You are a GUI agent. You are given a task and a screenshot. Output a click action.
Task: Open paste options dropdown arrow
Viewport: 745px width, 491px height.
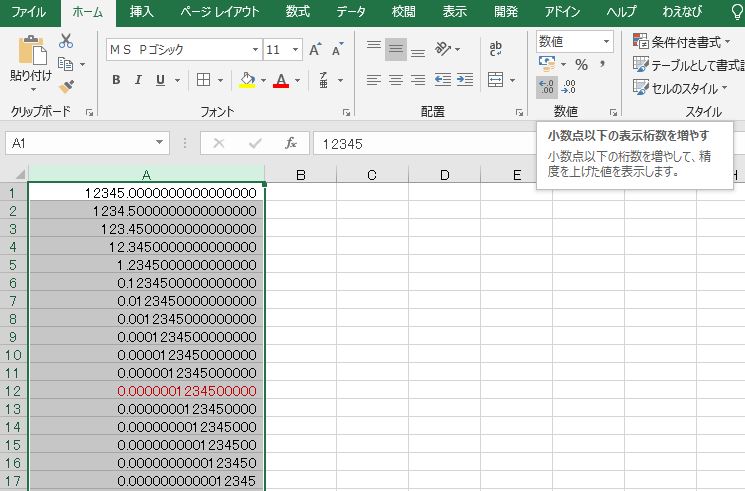pyautogui.click(x=33, y=90)
